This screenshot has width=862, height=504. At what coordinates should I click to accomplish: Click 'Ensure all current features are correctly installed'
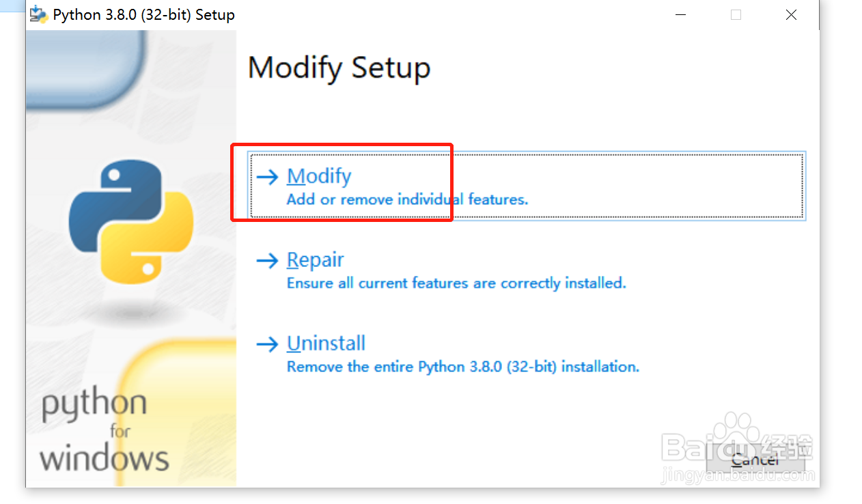pos(456,283)
